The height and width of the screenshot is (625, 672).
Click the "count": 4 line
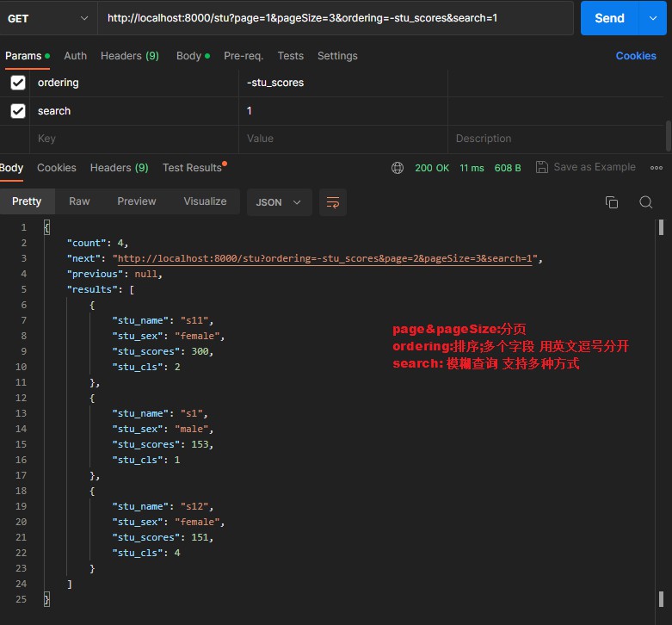(x=97, y=243)
